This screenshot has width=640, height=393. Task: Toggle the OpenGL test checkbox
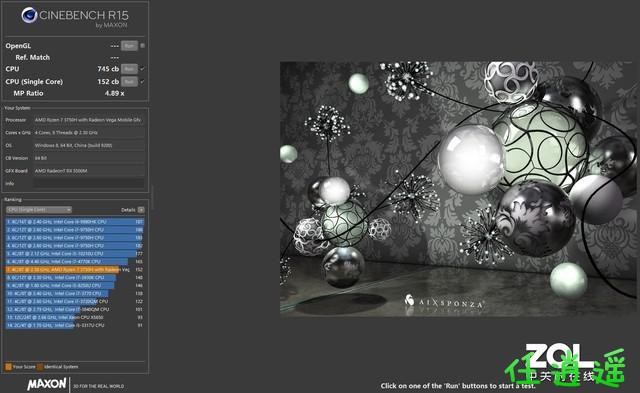[x=142, y=46]
